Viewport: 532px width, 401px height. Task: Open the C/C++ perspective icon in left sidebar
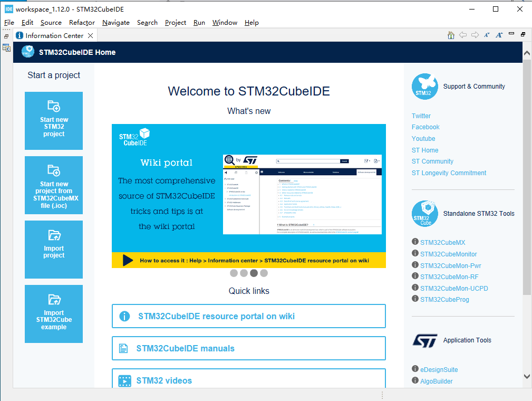point(7,47)
